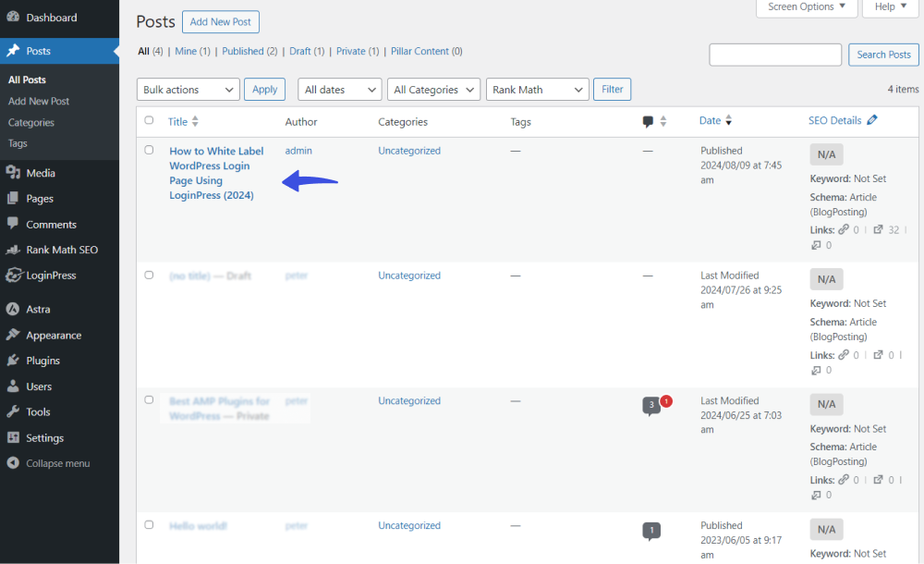The image size is (924, 564).
Task: Check the (no title) Draft post checkbox
Action: coord(149,275)
